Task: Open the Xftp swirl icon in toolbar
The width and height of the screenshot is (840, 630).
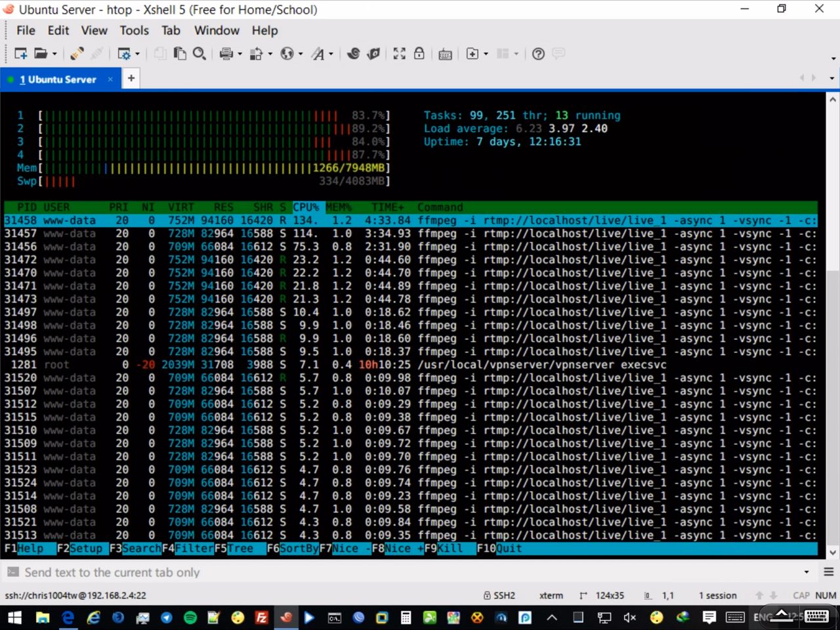Action: coord(354,54)
